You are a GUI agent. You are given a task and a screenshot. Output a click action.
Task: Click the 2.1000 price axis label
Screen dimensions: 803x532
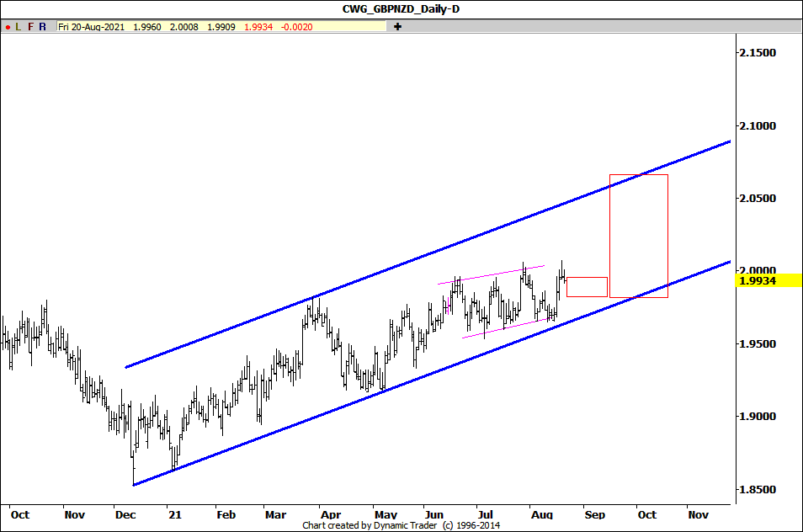[x=758, y=126]
